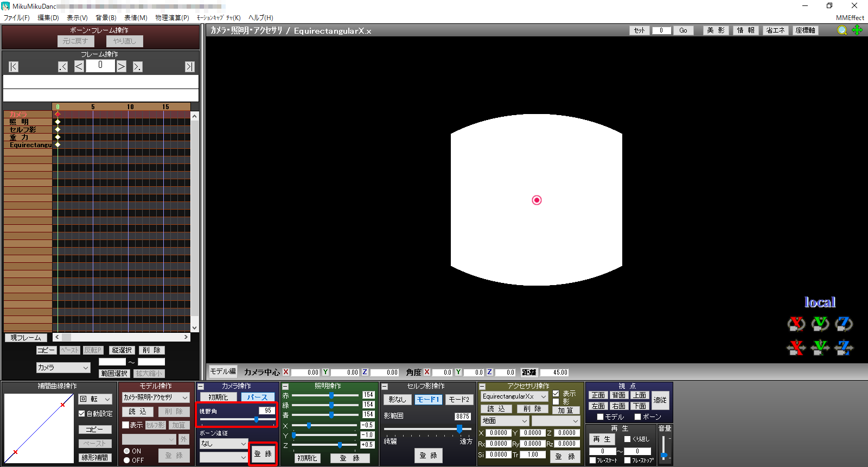Open the 回転 interpolation dropdown
Screen dimensions: 868x467
pyautogui.click(x=95, y=399)
